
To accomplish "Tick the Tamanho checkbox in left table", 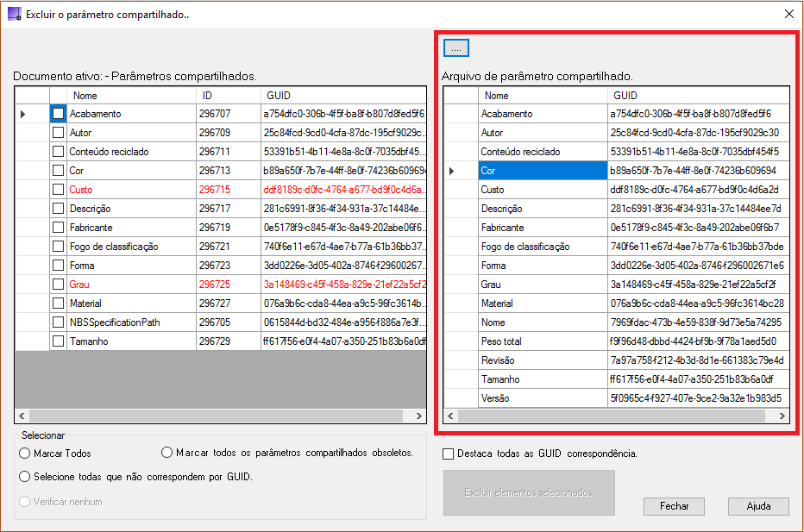I will coord(58,341).
